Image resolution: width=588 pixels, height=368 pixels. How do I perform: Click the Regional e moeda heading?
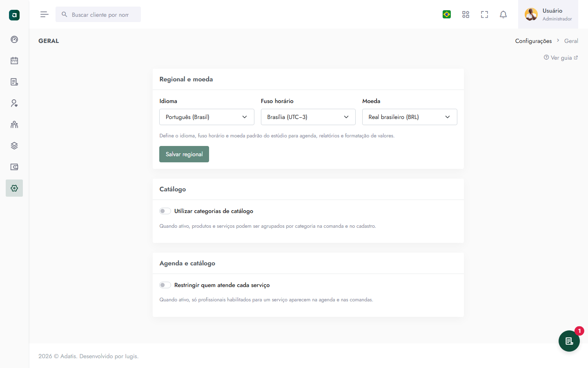(186, 79)
